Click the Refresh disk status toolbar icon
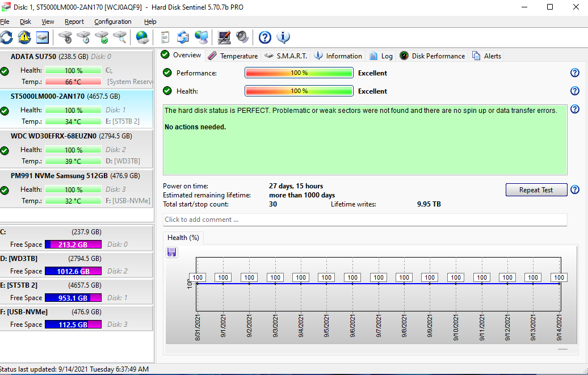 coord(6,37)
